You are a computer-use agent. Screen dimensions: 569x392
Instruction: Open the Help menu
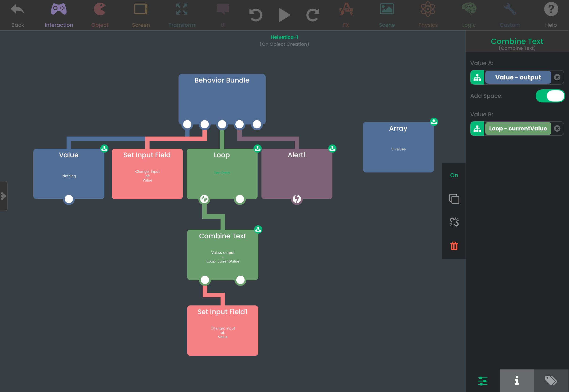coord(551,15)
